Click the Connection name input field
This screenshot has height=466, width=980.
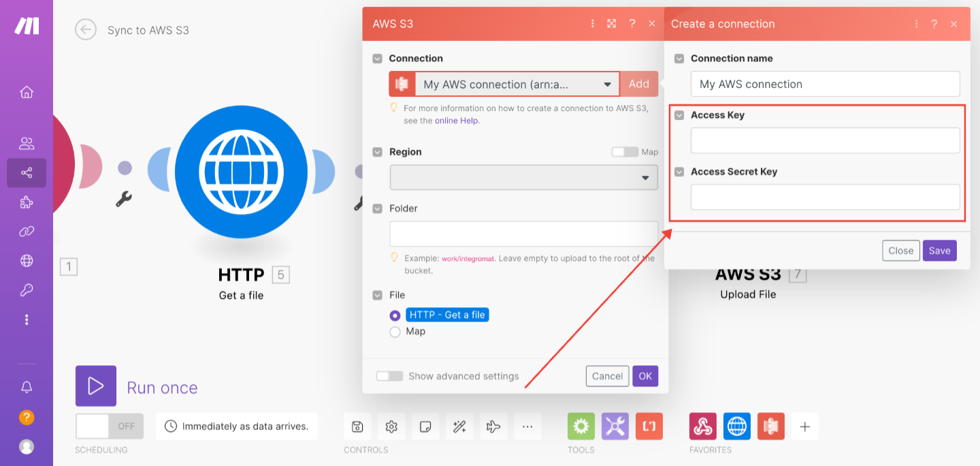point(826,84)
